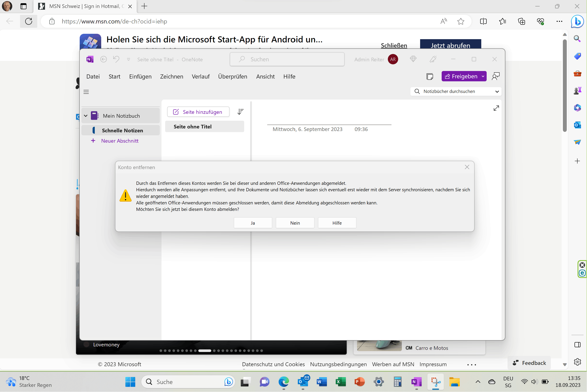This screenshot has height=392, width=587.
Task: Open the notebook feed icon beside Freigeben
Action: [x=430, y=77]
